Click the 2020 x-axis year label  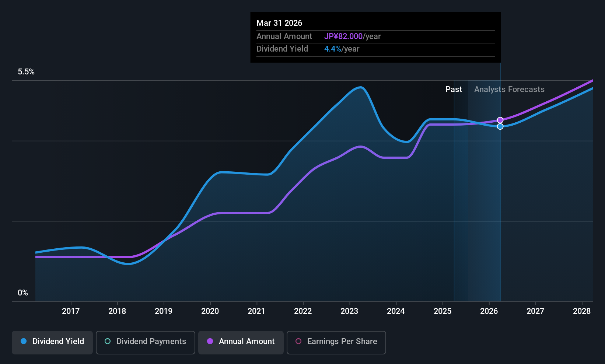point(210,311)
